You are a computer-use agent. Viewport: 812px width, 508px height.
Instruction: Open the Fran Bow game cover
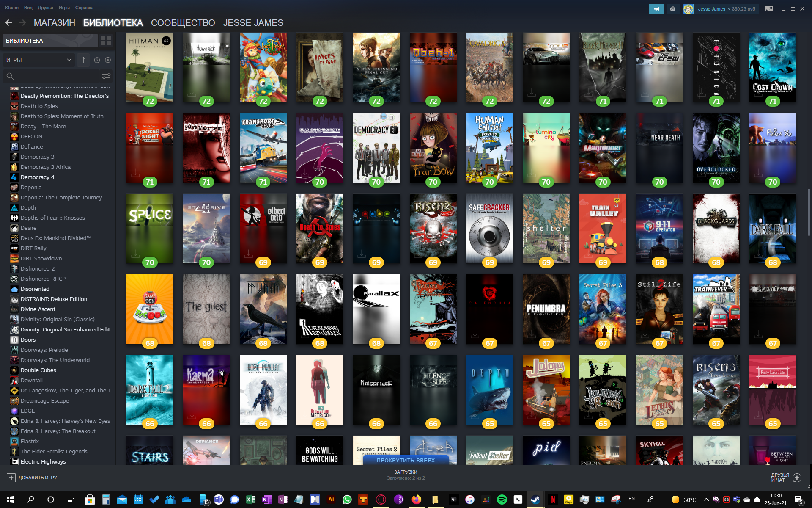[x=433, y=148]
